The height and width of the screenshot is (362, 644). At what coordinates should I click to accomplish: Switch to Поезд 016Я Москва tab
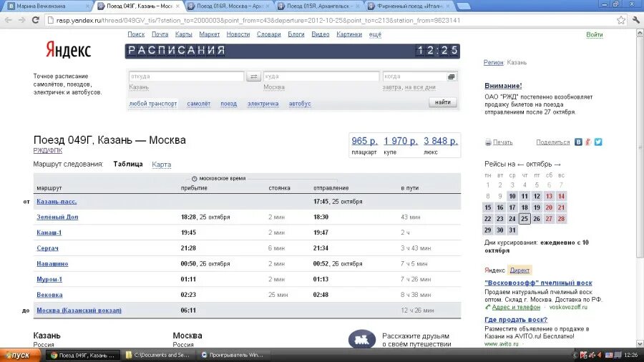coord(228,6)
